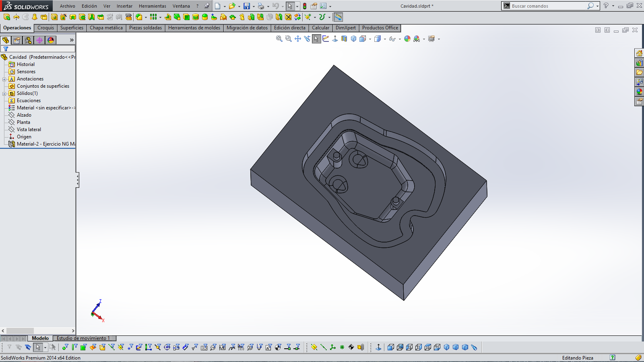Select the Modelo bottom tab

tap(40, 338)
